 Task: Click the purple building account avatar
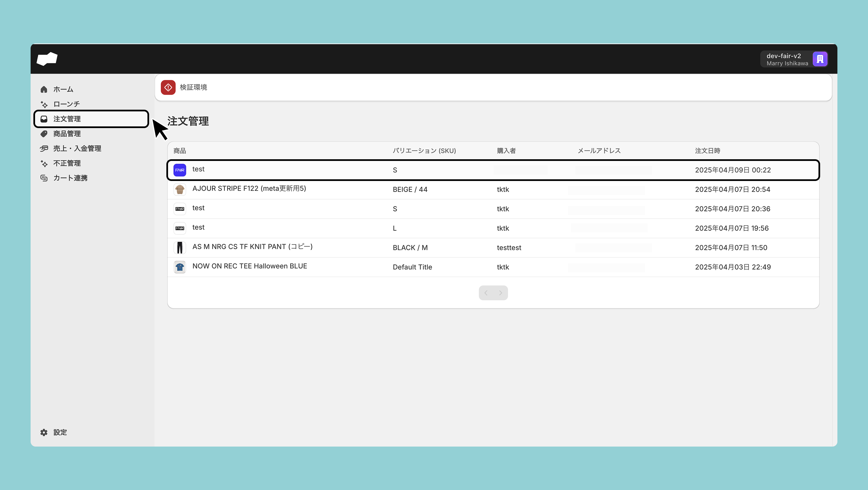point(820,59)
